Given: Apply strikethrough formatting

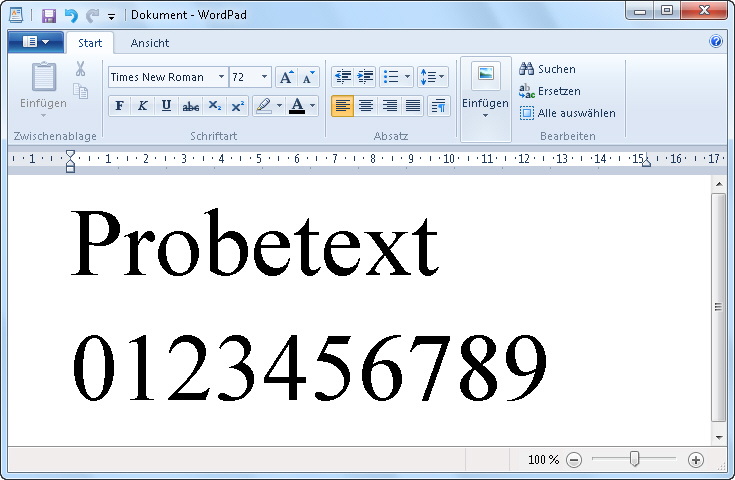Looking at the screenshot, I should click(x=190, y=106).
